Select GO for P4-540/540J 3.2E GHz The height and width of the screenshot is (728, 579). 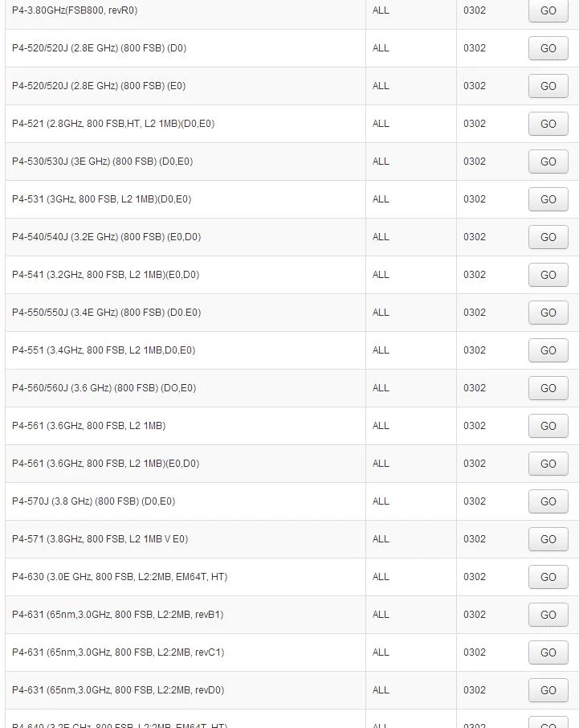tap(548, 237)
